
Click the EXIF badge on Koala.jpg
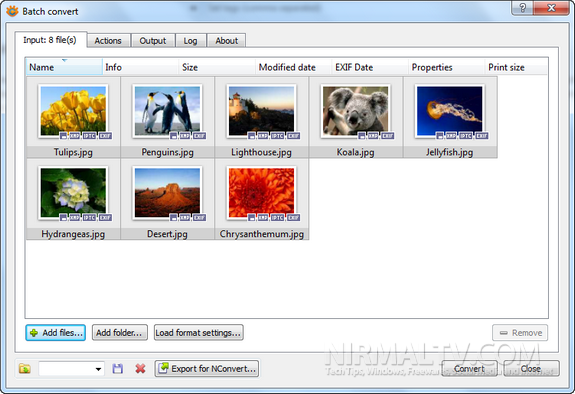(388, 136)
